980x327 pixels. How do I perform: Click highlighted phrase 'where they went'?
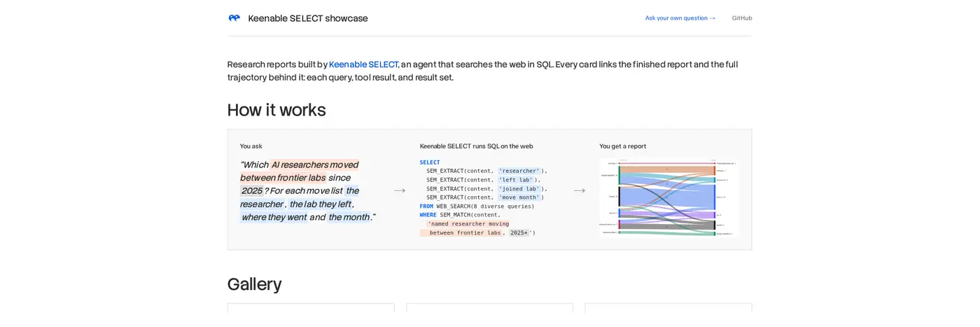[274, 217]
